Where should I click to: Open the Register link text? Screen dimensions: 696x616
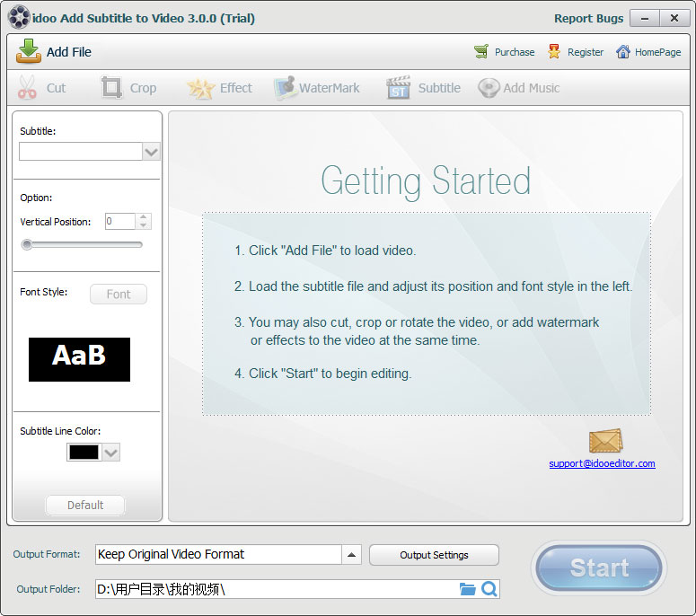pos(586,52)
